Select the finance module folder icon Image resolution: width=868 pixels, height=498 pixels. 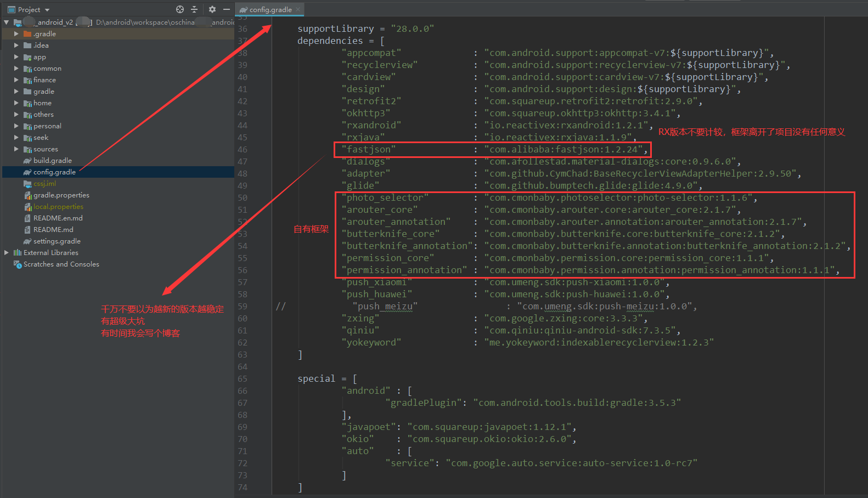(27, 80)
